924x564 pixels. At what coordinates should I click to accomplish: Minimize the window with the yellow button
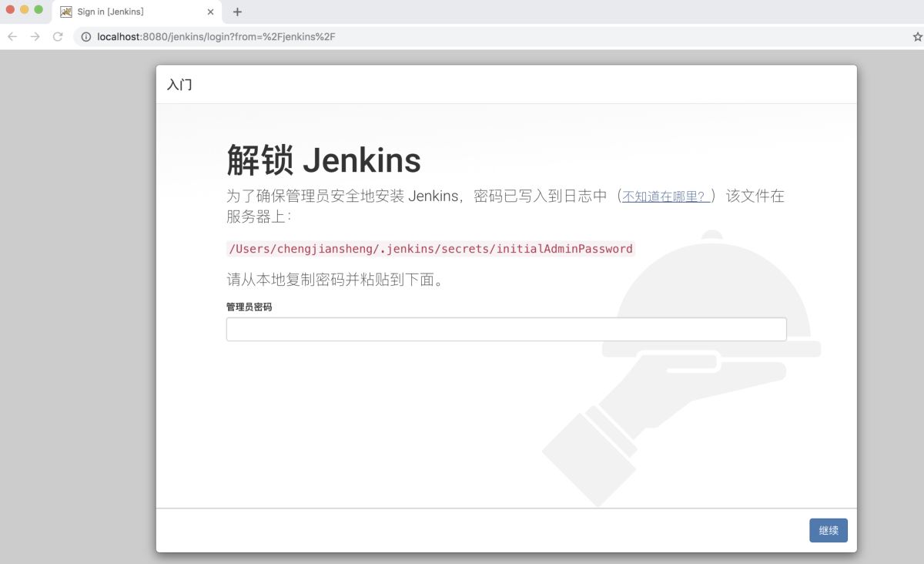click(25, 11)
